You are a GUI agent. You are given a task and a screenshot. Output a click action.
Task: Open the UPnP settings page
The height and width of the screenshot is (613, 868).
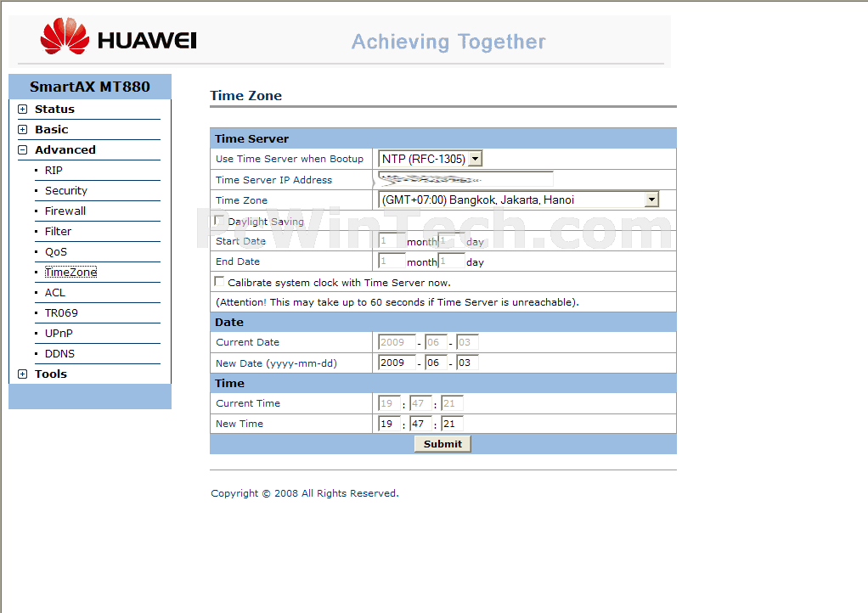coord(59,334)
